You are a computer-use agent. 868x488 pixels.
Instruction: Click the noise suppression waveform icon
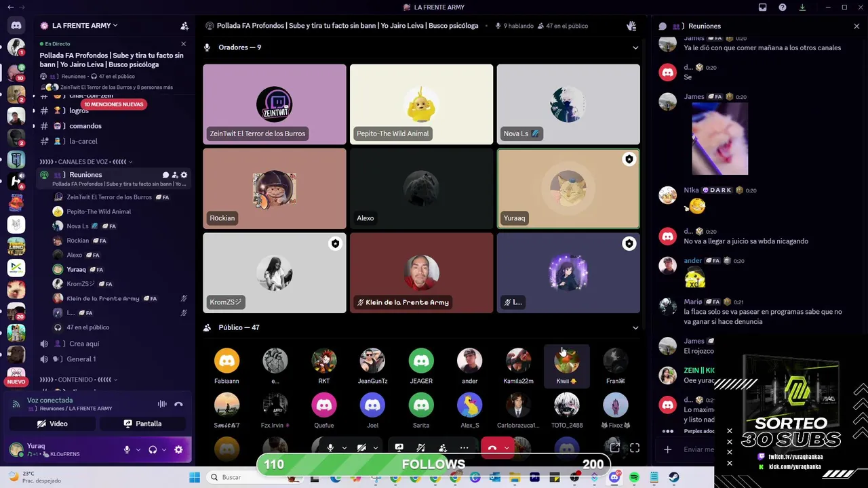coord(162,404)
